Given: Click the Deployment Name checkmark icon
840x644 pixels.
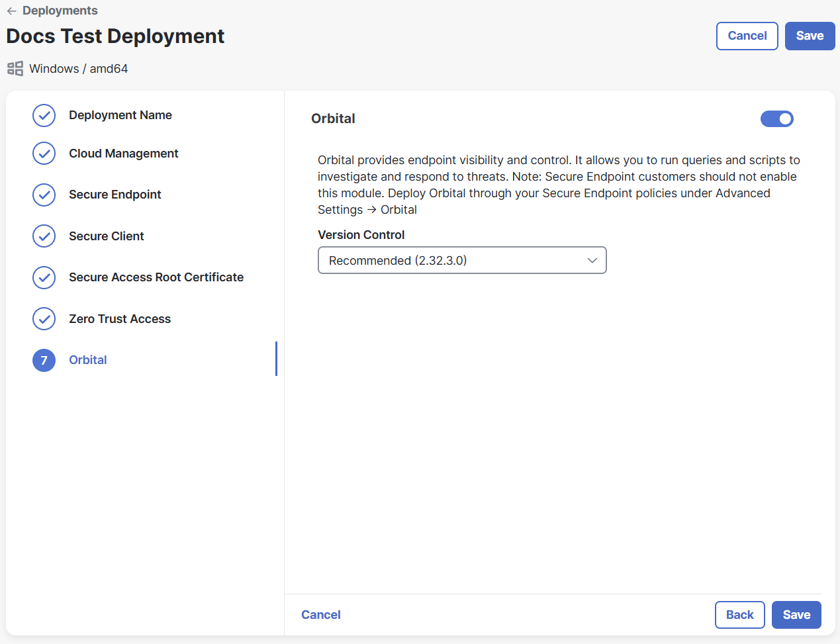Looking at the screenshot, I should tap(44, 115).
